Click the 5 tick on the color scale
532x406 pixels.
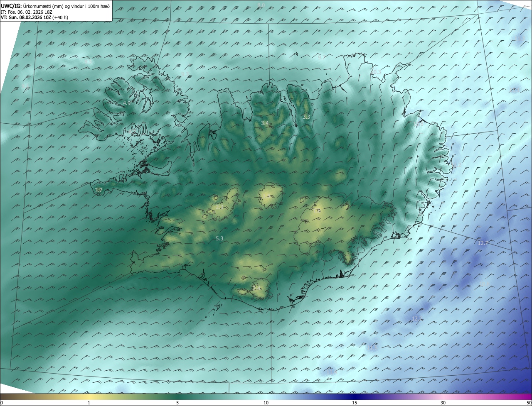[x=177, y=403]
